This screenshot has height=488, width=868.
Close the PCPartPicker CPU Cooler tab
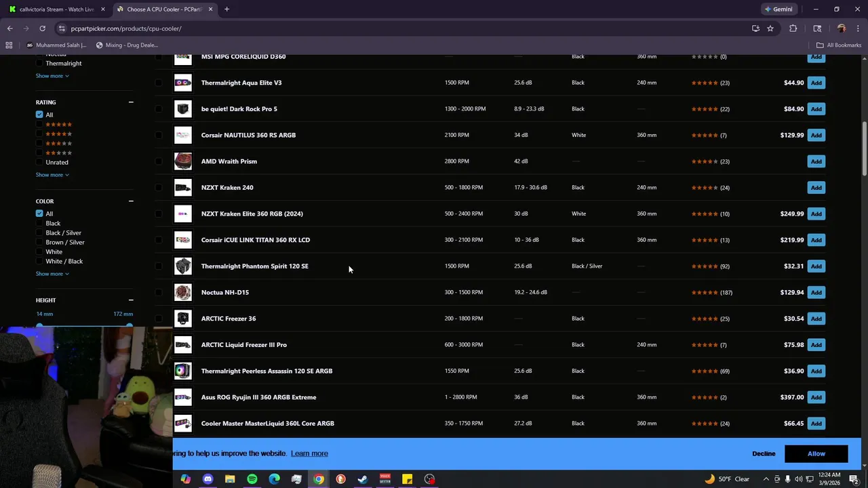coord(210,9)
